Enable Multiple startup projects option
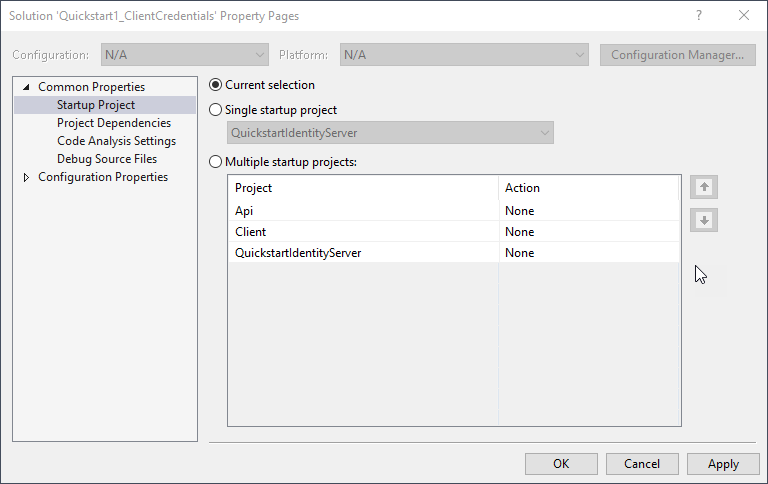 (x=216, y=161)
